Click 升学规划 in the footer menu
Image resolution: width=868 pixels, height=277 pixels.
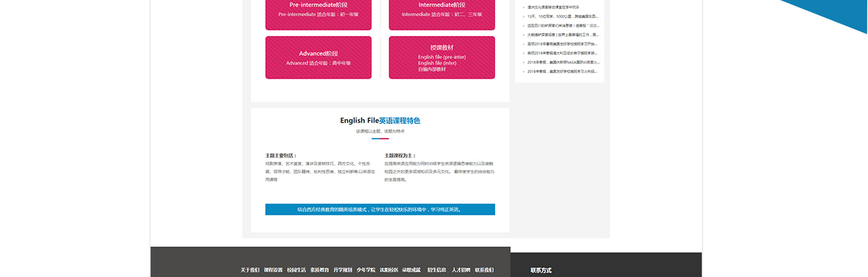pos(342,270)
